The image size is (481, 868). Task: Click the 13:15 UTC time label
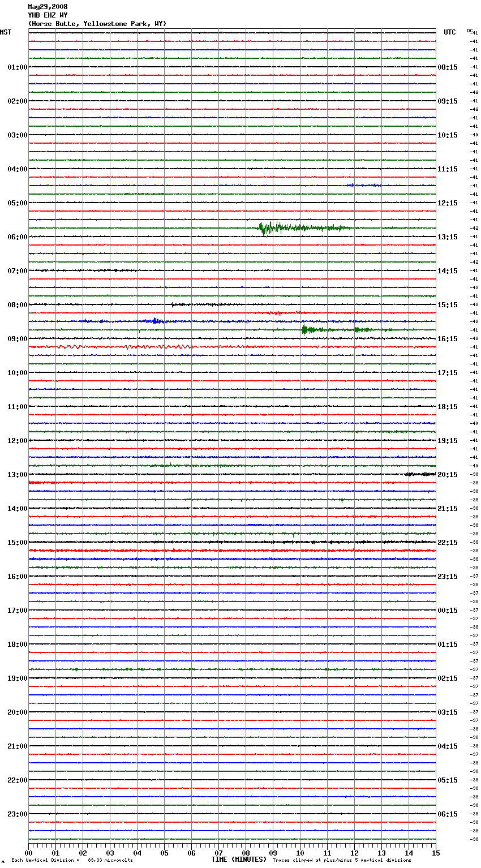[x=448, y=237]
